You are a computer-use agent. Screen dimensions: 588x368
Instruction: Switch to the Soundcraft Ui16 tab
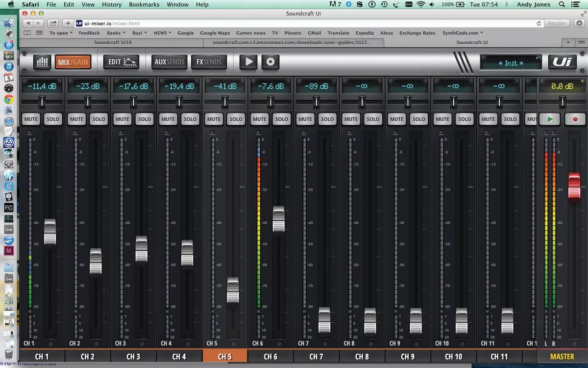pos(113,42)
